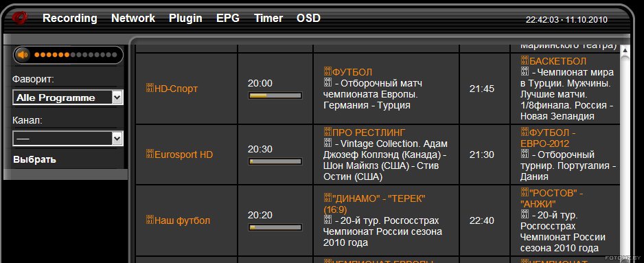This screenshot has width=644, height=263.
Task: Open the "ДИНАМО" - "ТЕРЕК" program link
Action: pos(374,204)
